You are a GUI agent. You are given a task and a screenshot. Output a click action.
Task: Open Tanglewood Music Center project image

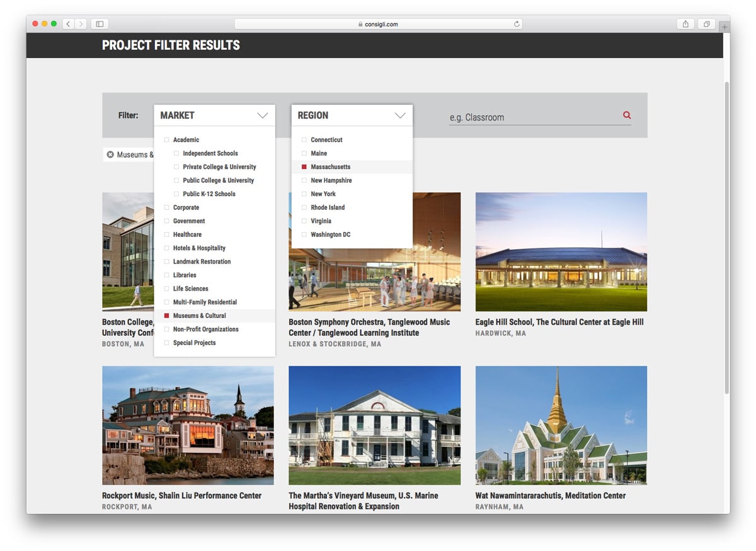coord(374,281)
